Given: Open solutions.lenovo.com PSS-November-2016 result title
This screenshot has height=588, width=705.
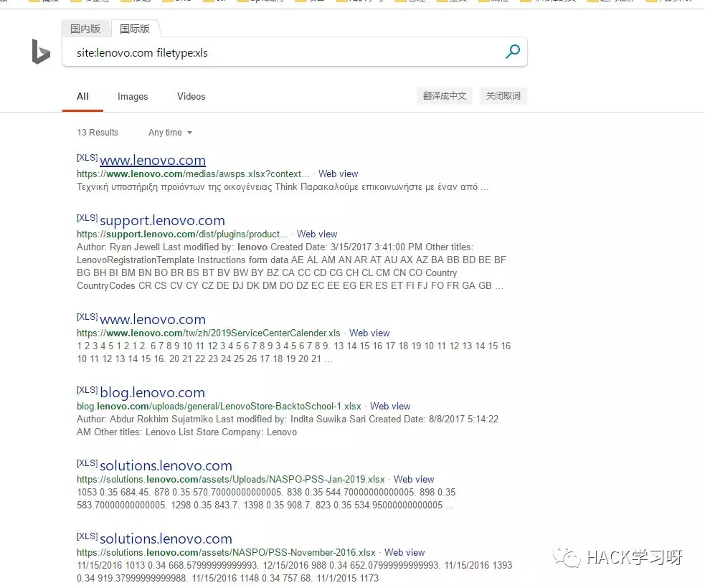Looking at the screenshot, I should point(166,539).
